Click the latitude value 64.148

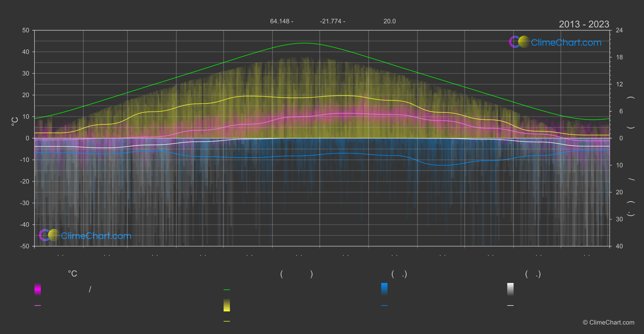point(280,21)
